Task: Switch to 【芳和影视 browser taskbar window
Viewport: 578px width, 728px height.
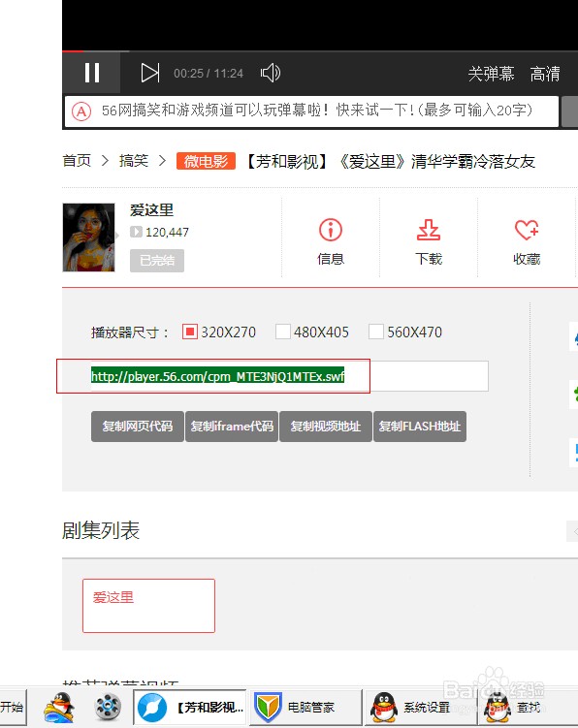Action: (189, 708)
